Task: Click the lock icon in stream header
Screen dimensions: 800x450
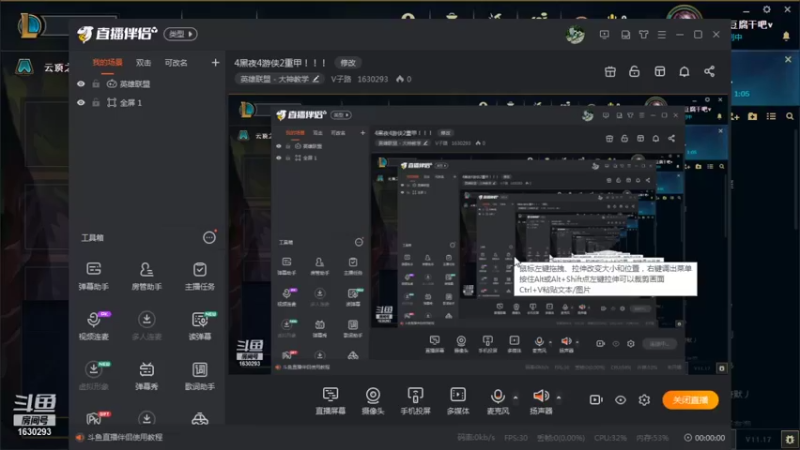Action: [634, 71]
